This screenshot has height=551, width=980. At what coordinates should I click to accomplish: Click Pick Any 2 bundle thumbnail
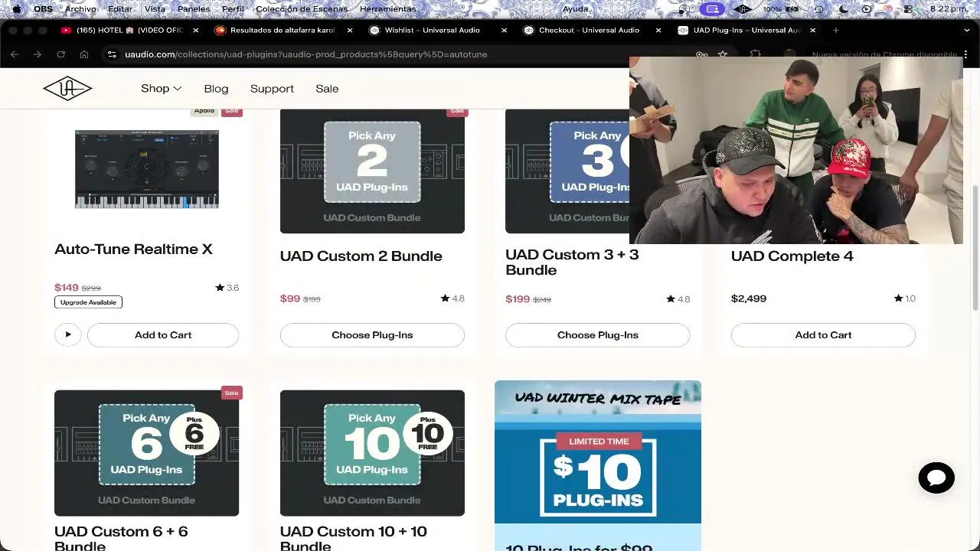[372, 171]
